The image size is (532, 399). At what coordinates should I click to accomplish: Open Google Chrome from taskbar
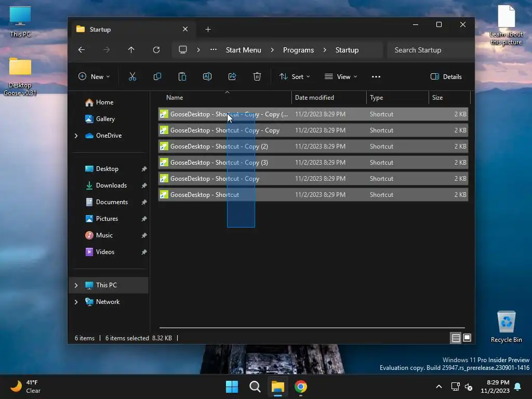tap(301, 387)
